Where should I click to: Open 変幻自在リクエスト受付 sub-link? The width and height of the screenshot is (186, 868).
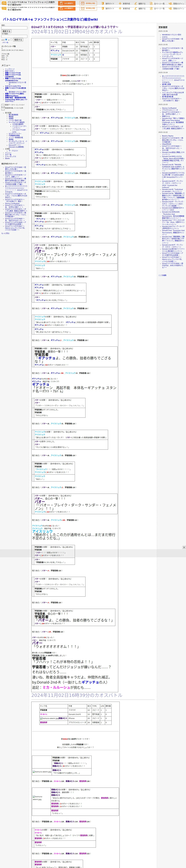(x=17, y=92)
